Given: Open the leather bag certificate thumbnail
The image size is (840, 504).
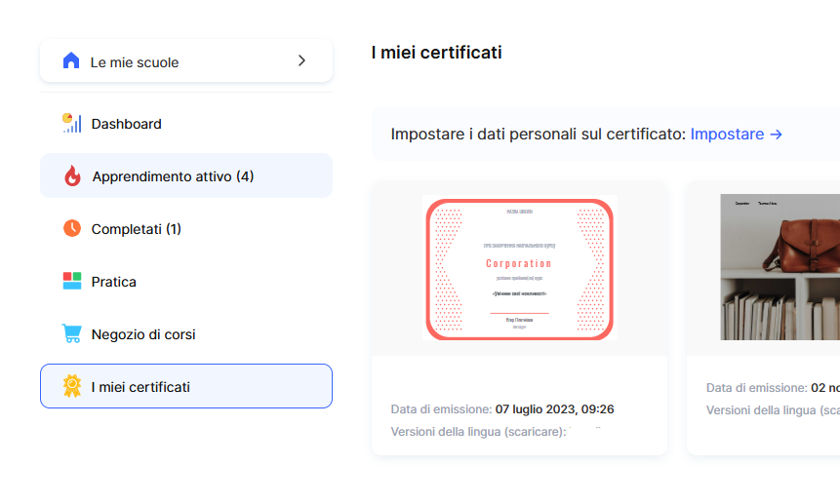Looking at the screenshot, I should click(780, 266).
